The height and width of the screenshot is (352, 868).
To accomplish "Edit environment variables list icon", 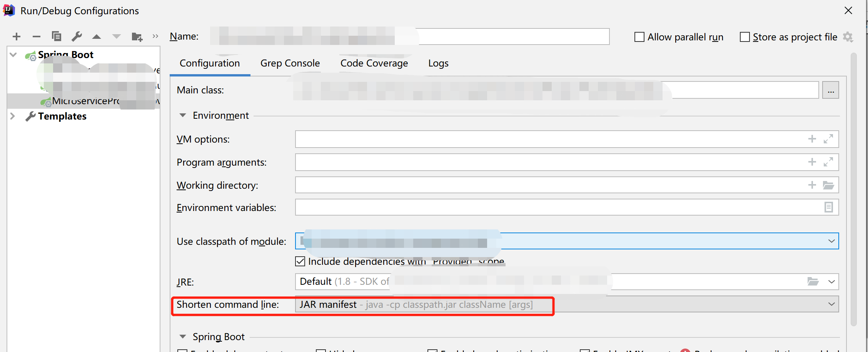I will pyautogui.click(x=828, y=207).
